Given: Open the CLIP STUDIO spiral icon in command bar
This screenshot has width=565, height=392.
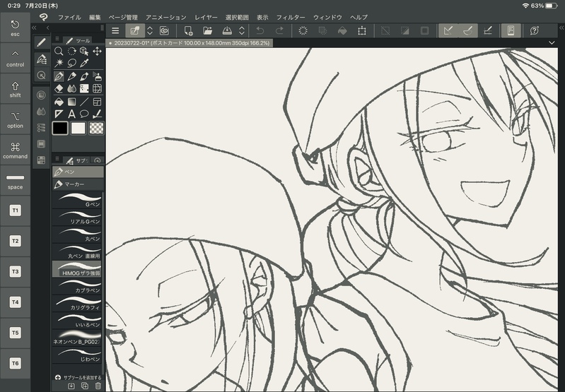Looking at the screenshot, I should pos(164,31).
